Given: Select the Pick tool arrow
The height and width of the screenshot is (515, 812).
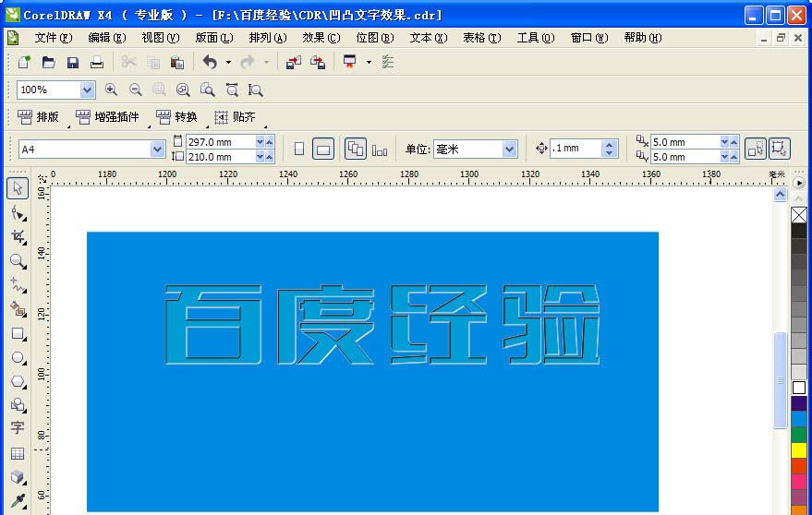Looking at the screenshot, I should (18, 188).
